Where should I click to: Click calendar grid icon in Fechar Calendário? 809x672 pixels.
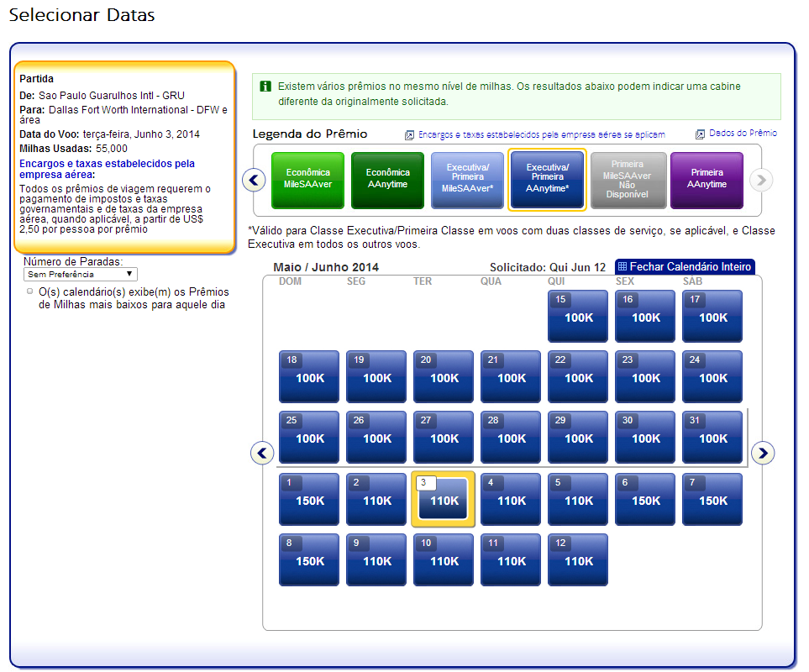coord(623,266)
